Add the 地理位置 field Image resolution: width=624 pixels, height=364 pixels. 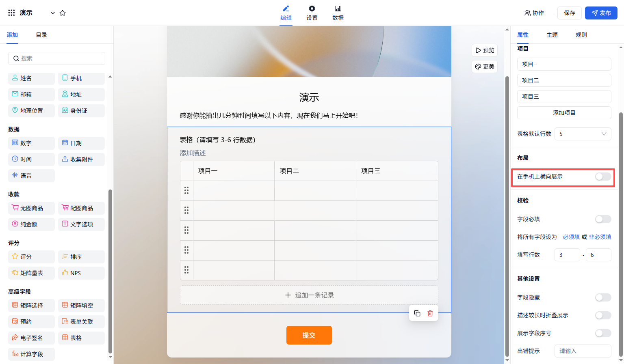[31, 111]
